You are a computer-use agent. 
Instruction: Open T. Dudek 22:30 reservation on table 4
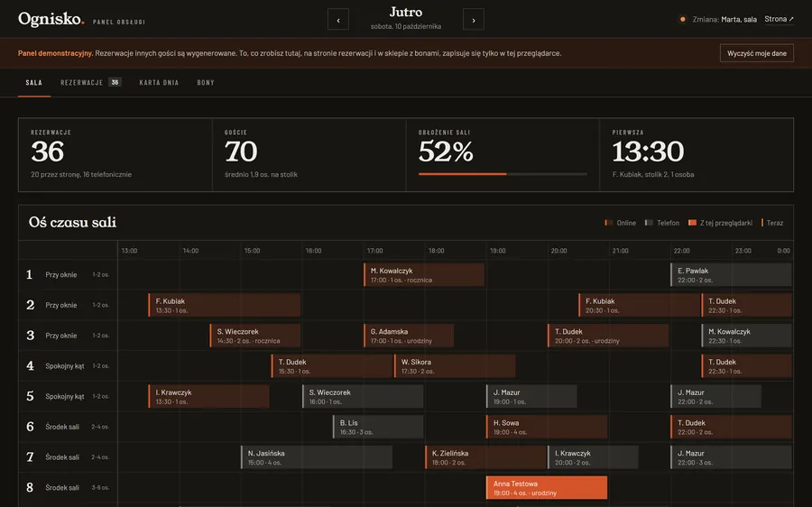coord(747,365)
